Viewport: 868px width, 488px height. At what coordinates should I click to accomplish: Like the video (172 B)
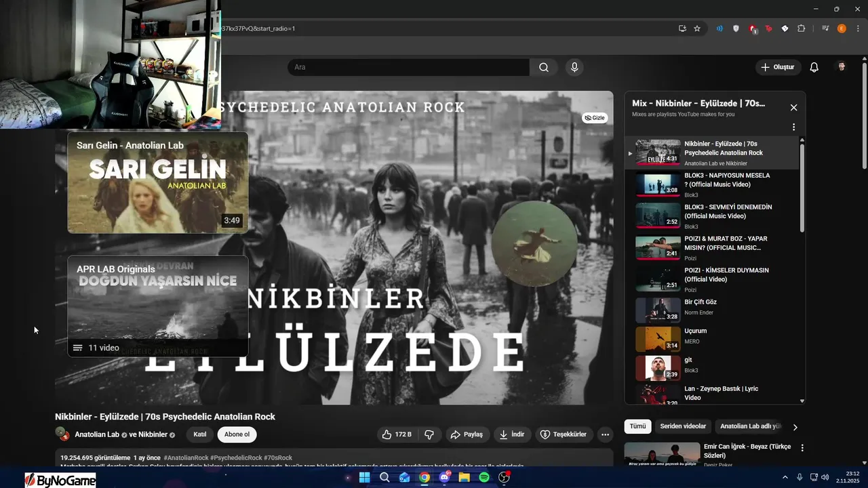click(397, 434)
